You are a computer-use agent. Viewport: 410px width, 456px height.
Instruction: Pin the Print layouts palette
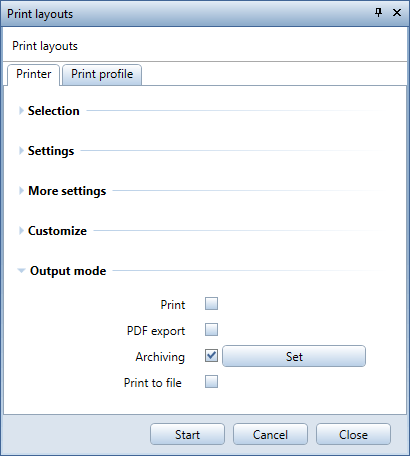pyautogui.click(x=378, y=13)
